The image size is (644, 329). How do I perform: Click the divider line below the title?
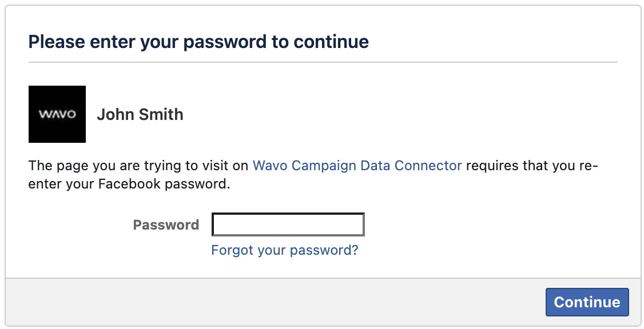[x=323, y=62]
